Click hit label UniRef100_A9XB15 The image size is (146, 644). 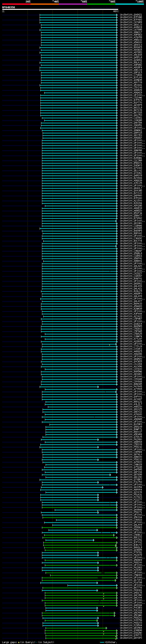pos(131,50)
